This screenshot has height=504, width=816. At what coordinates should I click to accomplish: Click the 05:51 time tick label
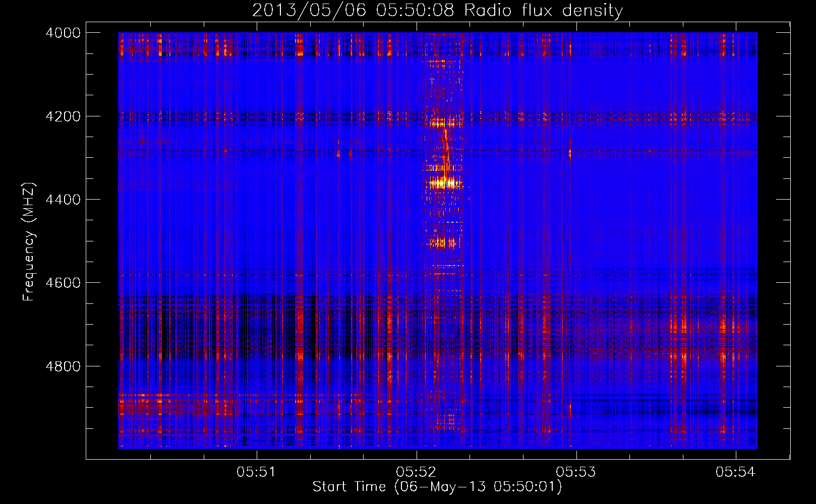pyautogui.click(x=256, y=472)
